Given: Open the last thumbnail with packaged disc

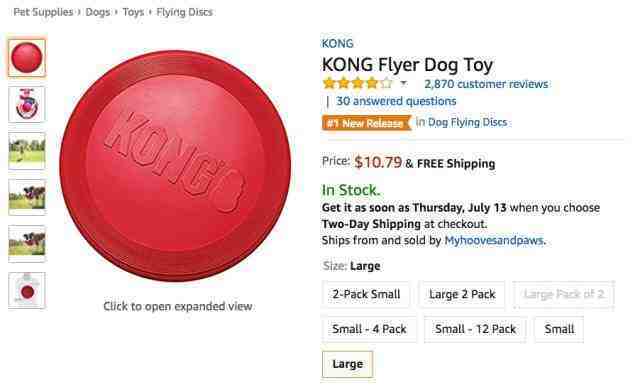Looking at the screenshot, I should [x=27, y=291].
